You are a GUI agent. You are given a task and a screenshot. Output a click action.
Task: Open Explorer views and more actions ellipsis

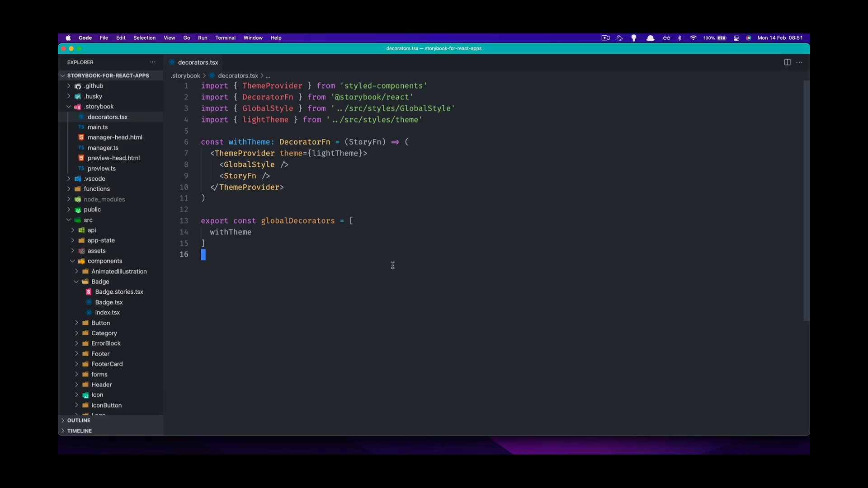[x=152, y=62]
